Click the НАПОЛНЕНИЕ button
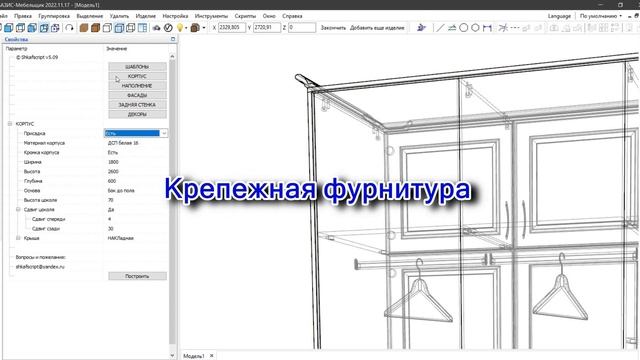Image resolution: width=640 pixels, height=360 pixels. tap(137, 86)
